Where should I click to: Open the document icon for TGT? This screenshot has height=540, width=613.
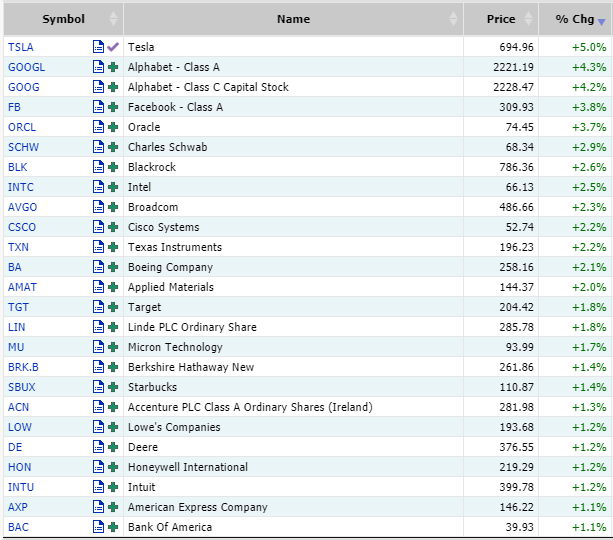coord(98,307)
